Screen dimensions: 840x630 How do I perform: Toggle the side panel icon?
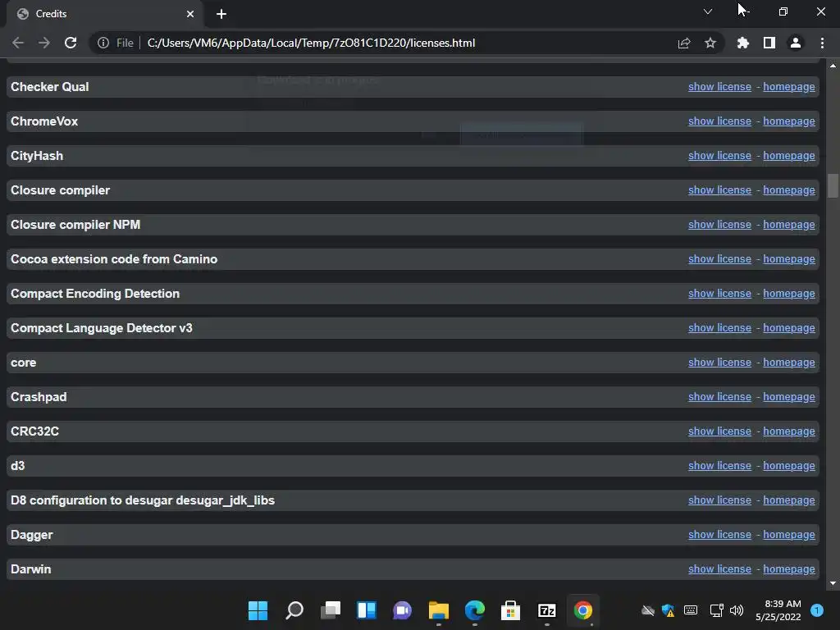point(769,43)
